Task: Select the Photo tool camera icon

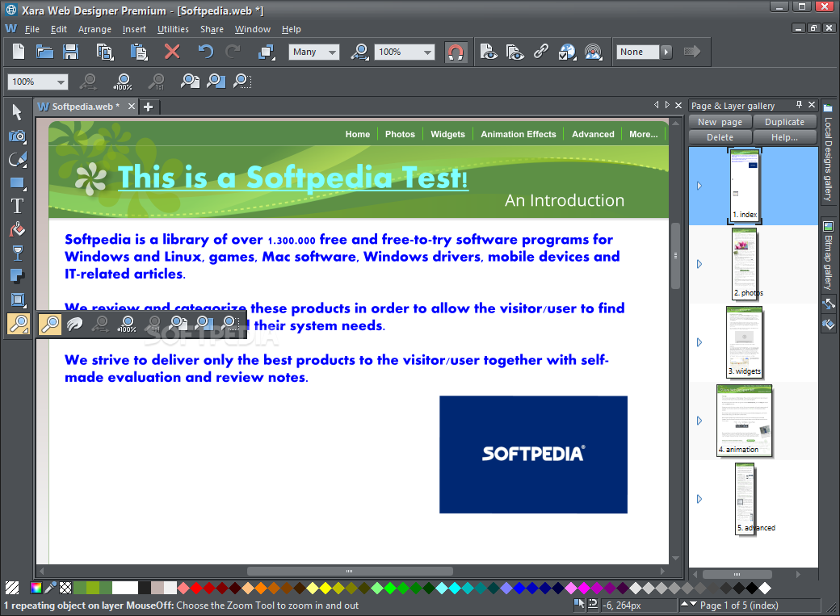Action: [17, 136]
